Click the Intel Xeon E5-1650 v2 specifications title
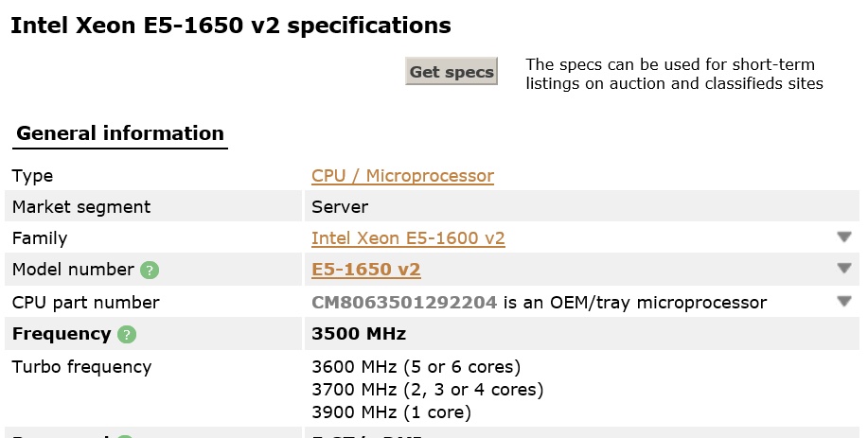 click(x=231, y=26)
